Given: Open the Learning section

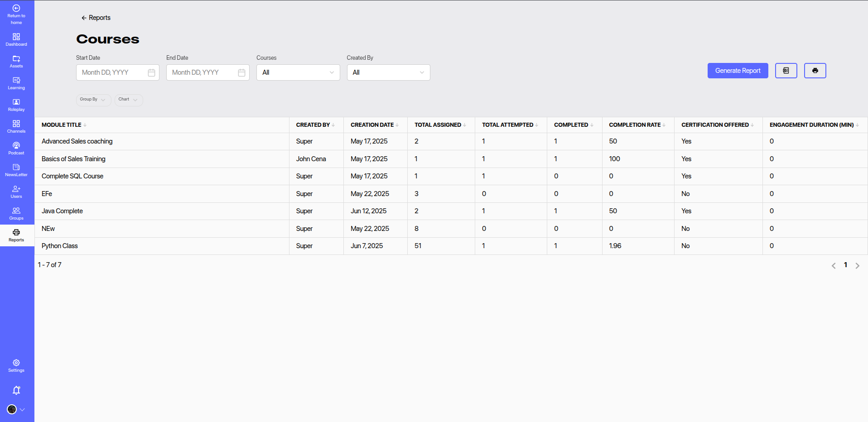Looking at the screenshot, I should [16, 83].
